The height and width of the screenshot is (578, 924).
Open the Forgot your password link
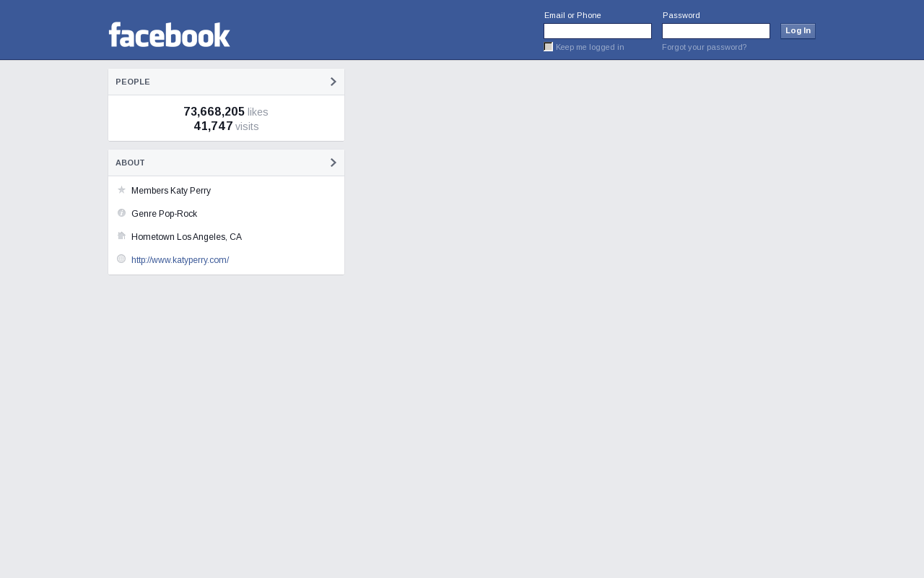[x=704, y=47]
